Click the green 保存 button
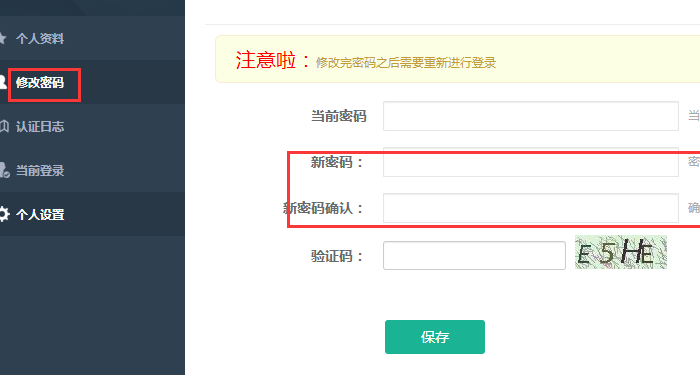Screen dimensions: 700x376 pos(435,337)
